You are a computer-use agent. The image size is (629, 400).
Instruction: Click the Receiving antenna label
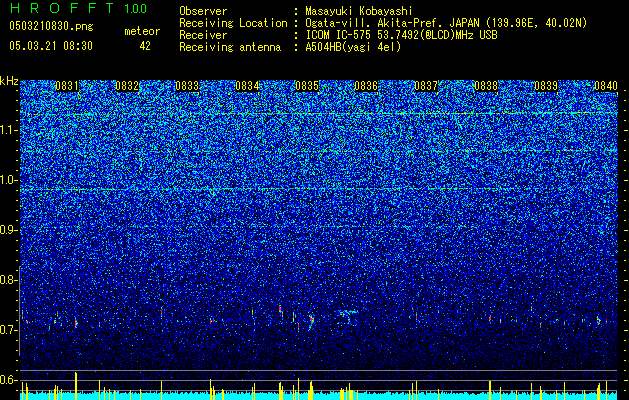(x=230, y=47)
